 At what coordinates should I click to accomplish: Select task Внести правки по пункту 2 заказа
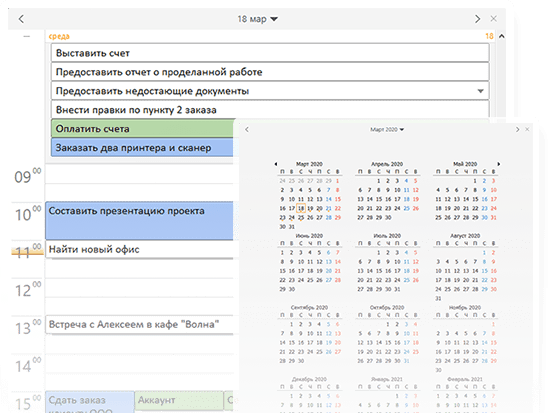[270, 110]
